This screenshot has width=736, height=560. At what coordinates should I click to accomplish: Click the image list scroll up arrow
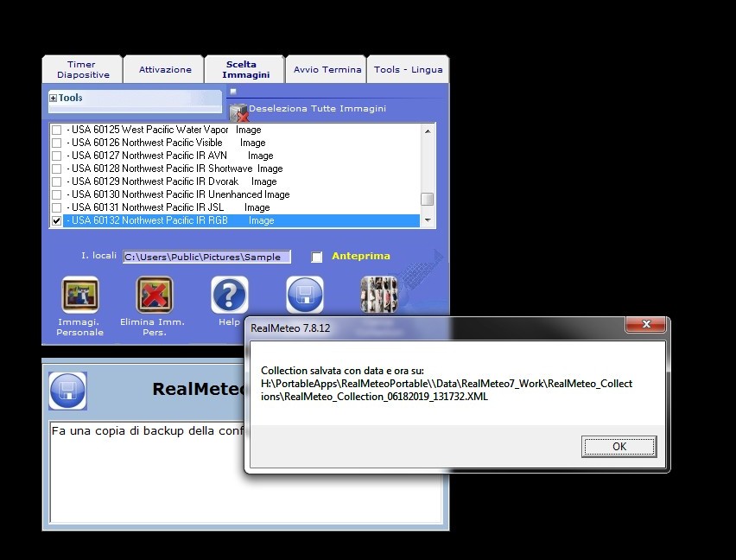428,131
